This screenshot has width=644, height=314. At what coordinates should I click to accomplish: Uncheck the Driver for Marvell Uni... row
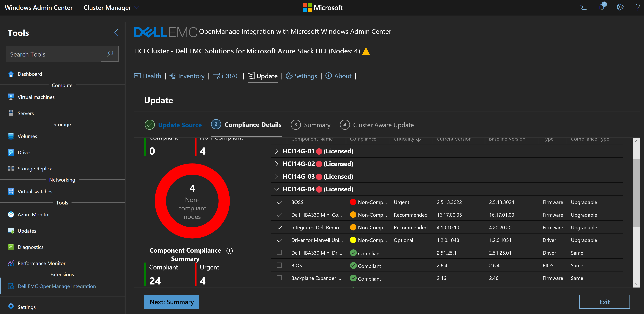coord(280,240)
